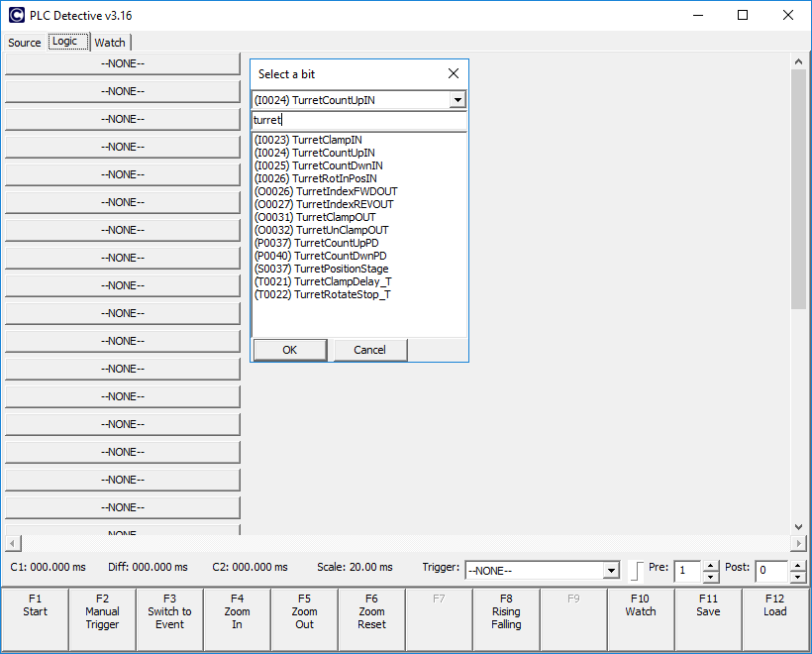Increase the Post value with up arrow
Viewport: 812px width, 654px height.
[x=797, y=566]
